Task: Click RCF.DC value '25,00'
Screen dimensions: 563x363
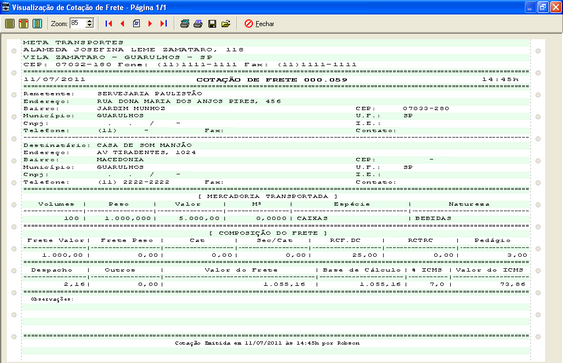Action: 364,255
